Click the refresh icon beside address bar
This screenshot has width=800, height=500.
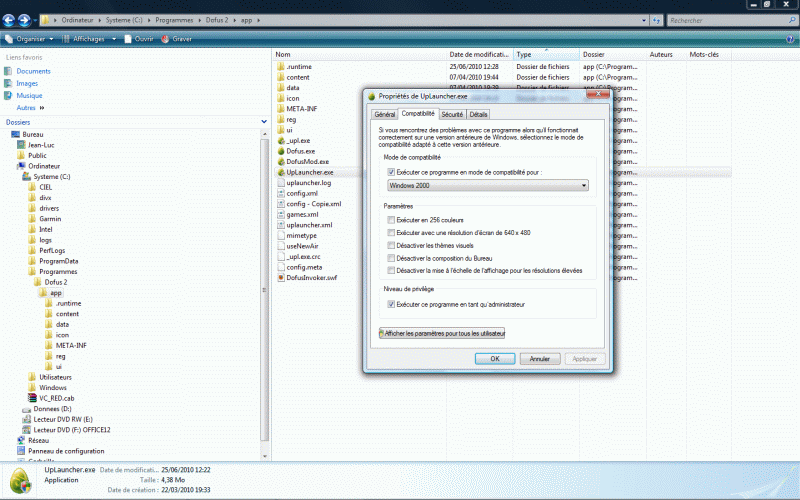[656, 20]
